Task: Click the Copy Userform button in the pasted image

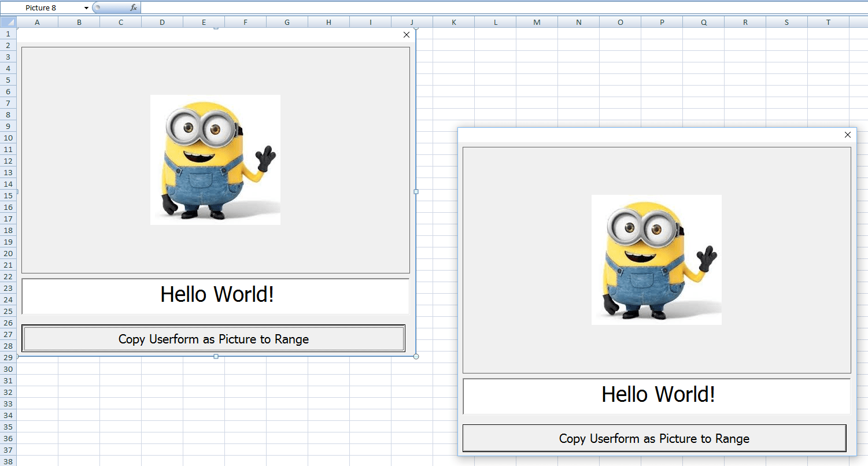Action: (x=214, y=338)
